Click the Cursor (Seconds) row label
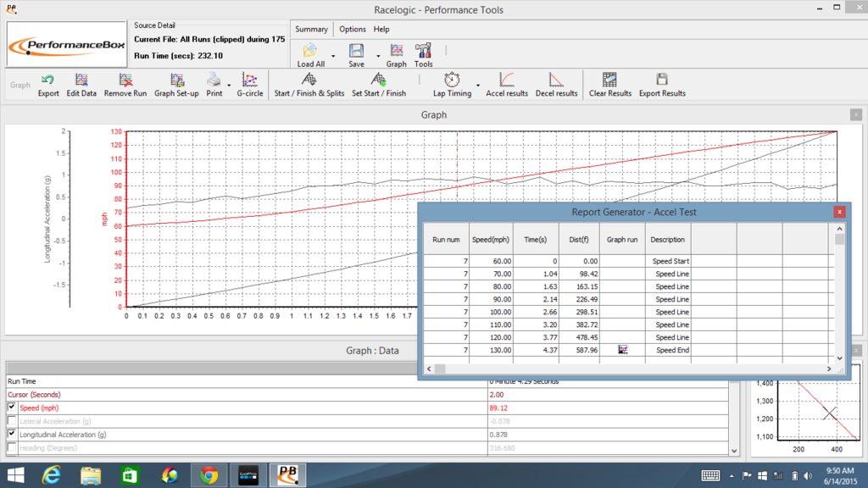 pyautogui.click(x=34, y=395)
